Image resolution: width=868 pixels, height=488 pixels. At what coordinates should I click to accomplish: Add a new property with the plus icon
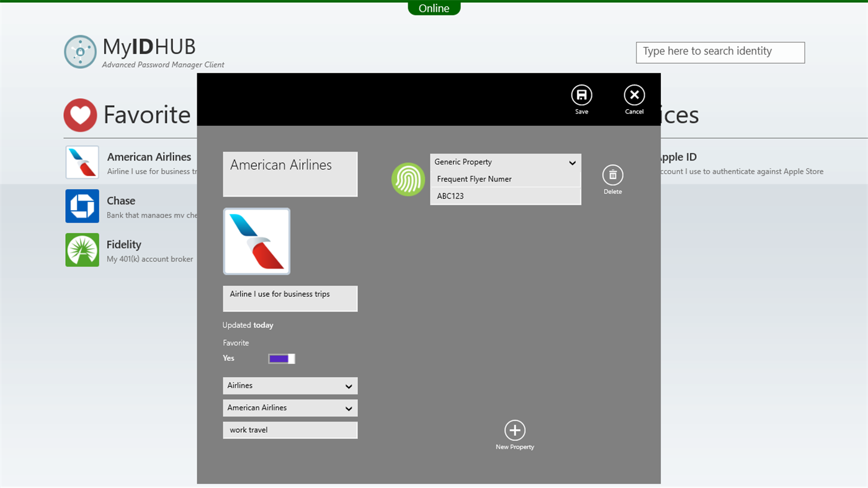[x=514, y=430]
